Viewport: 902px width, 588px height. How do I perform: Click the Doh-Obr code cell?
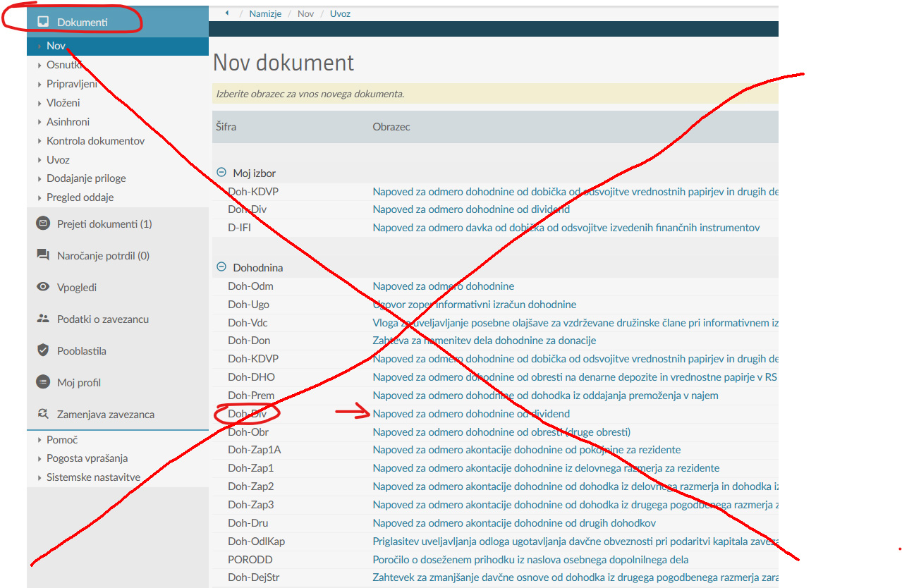(248, 432)
